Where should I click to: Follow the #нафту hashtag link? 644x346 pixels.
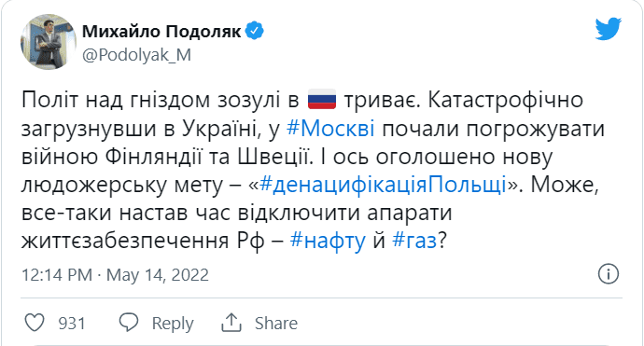328,241
